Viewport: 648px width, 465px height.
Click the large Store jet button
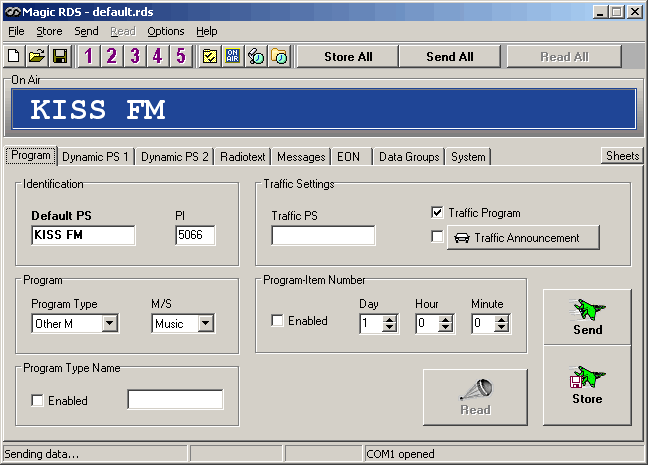587,385
